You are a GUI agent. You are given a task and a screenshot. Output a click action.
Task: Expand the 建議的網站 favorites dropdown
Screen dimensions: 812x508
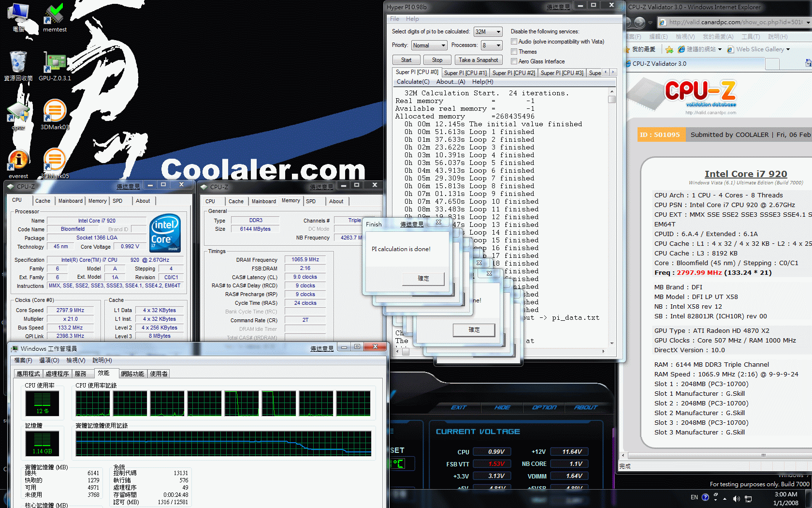(720, 49)
